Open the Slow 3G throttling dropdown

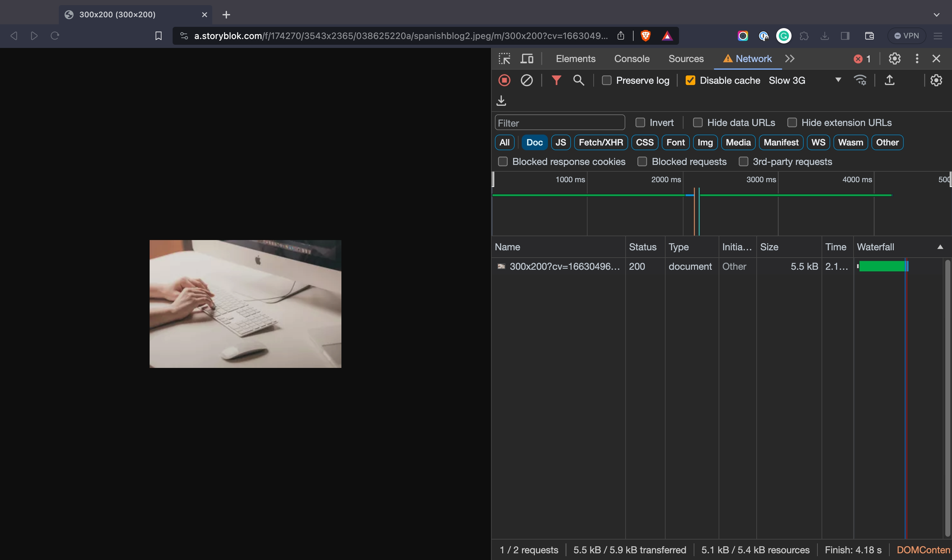tap(805, 81)
